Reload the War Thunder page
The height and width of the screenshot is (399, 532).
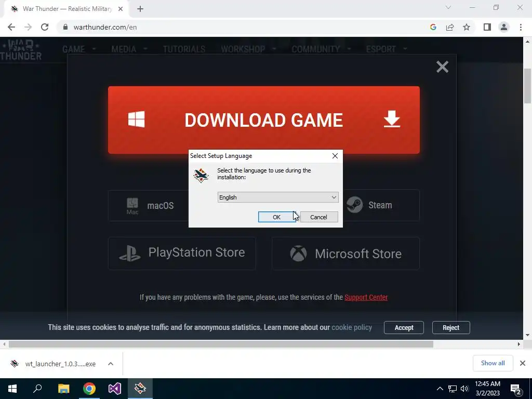pyautogui.click(x=45, y=27)
